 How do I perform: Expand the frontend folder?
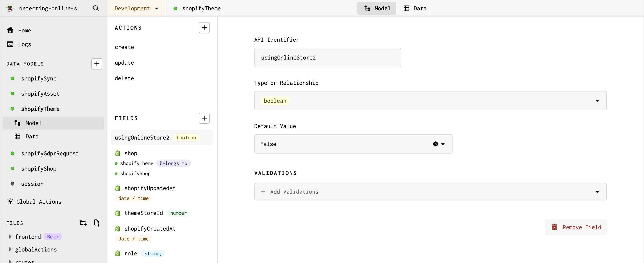[x=10, y=237]
